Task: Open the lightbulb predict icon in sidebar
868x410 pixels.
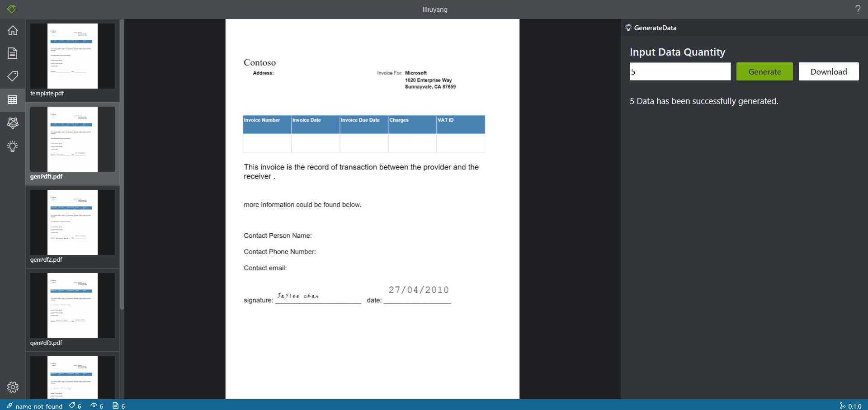Action: coord(13,146)
